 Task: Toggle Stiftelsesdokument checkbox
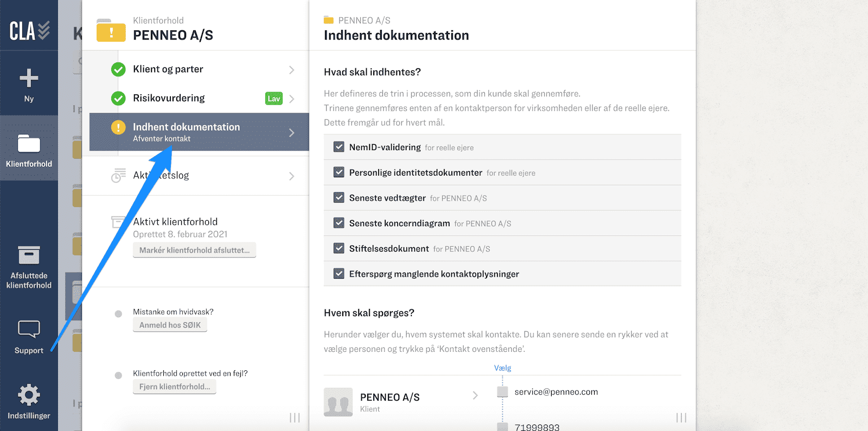(x=339, y=248)
